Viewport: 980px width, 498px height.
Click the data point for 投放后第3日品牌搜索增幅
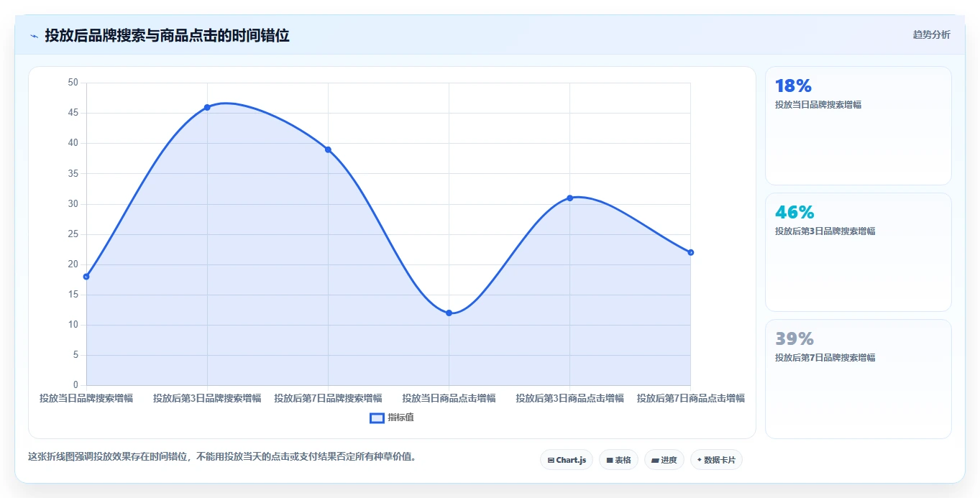(x=207, y=107)
